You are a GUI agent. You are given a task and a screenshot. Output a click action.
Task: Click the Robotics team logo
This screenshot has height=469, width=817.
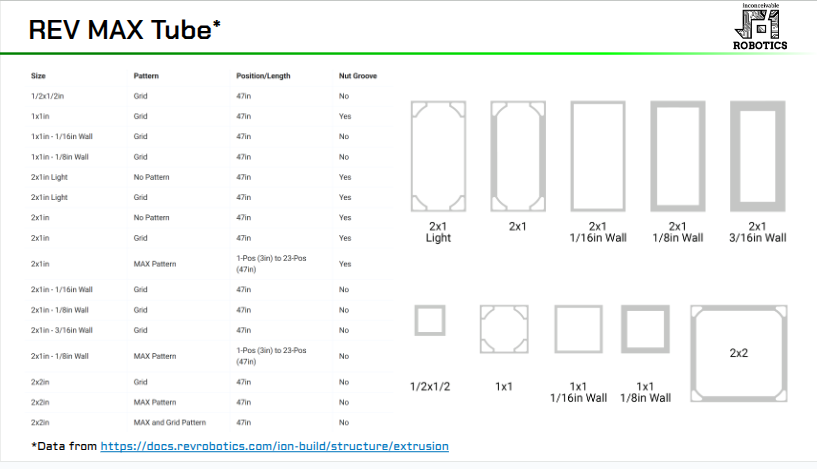pos(762,27)
